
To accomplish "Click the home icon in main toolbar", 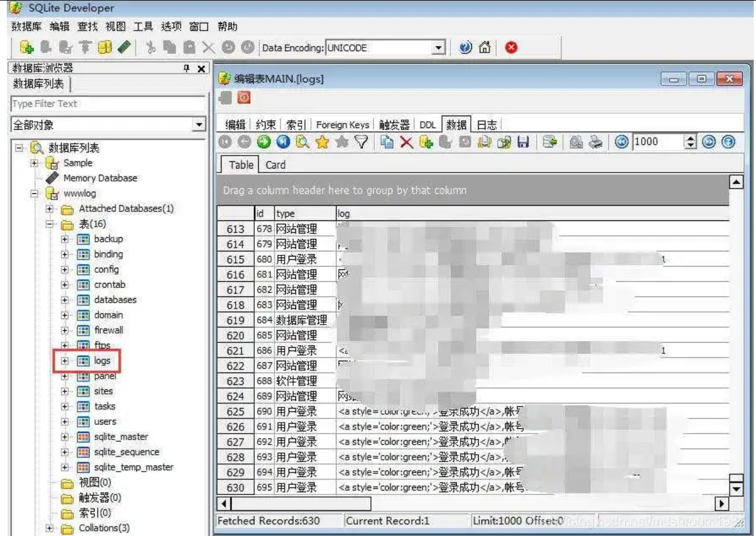I will pyautogui.click(x=484, y=48).
